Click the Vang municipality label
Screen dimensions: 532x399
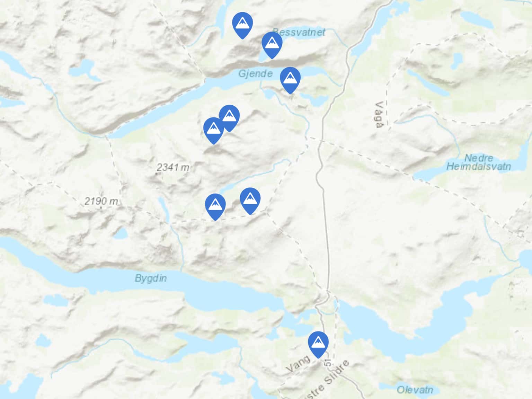click(x=299, y=364)
